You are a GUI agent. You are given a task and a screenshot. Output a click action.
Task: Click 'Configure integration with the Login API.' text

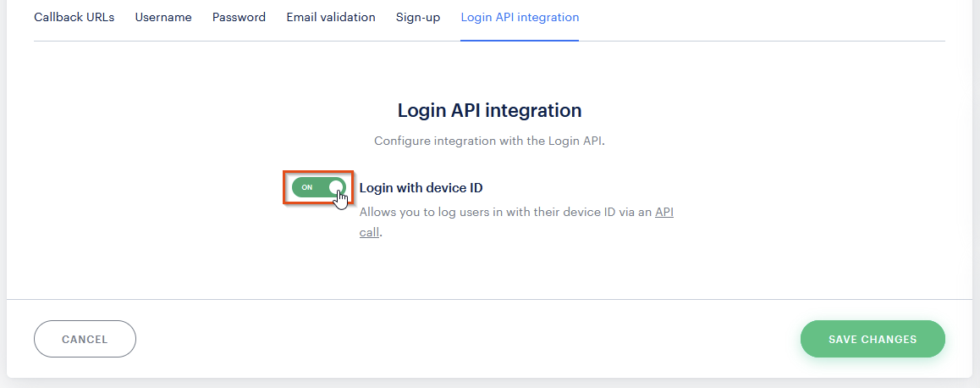tap(489, 141)
